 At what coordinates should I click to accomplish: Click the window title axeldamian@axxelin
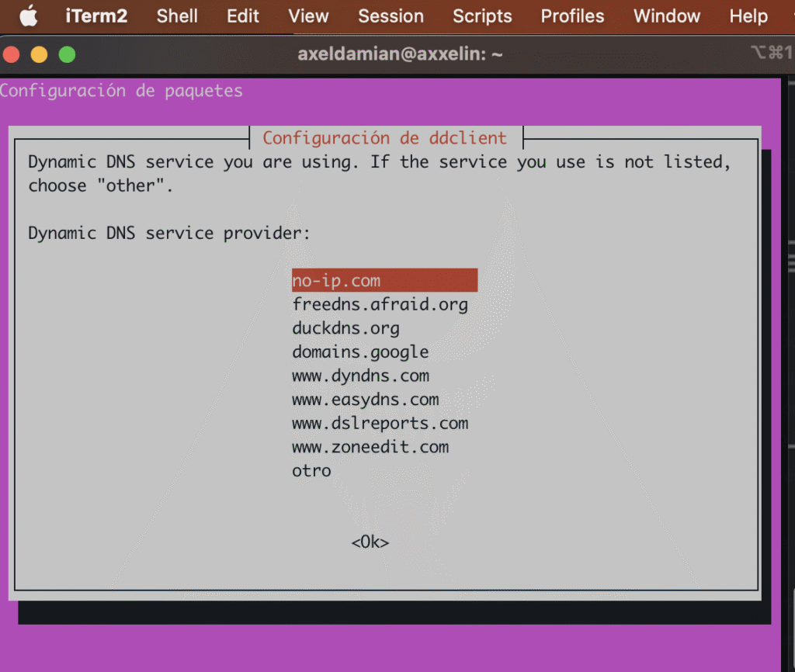(400, 54)
